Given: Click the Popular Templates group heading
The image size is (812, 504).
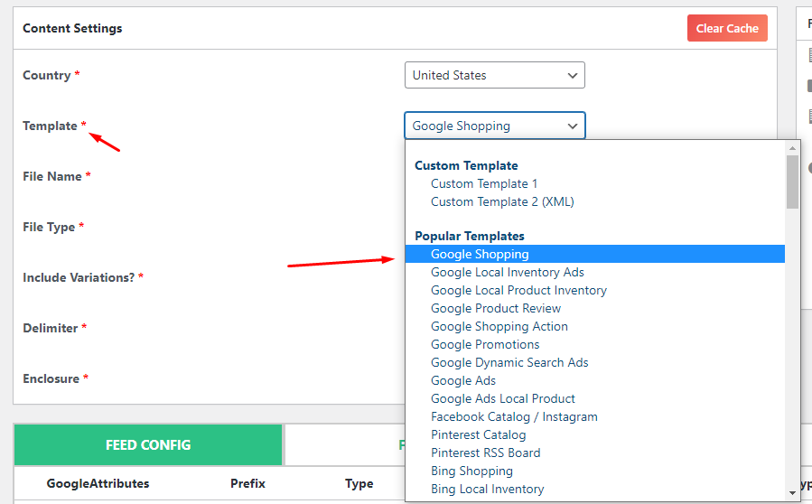Looking at the screenshot, I should (x=469, y=237).
